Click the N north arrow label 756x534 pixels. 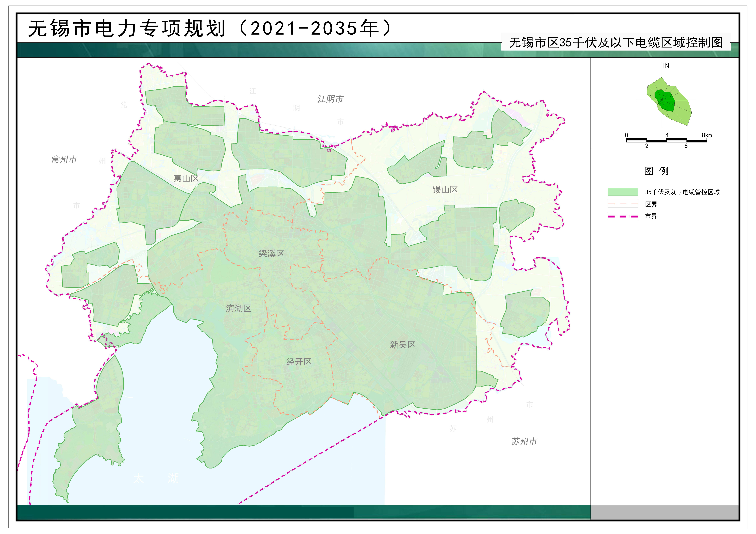(667, 66)
